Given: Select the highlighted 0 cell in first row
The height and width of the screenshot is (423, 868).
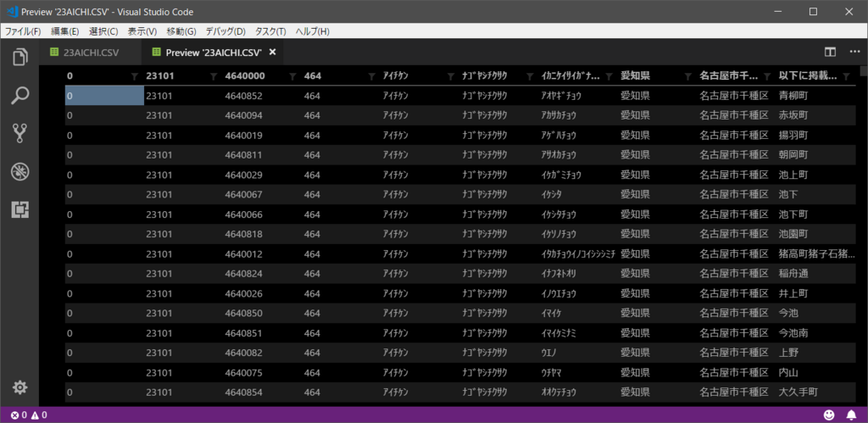Looking at the screenshot, I should [x=104, y=96].
